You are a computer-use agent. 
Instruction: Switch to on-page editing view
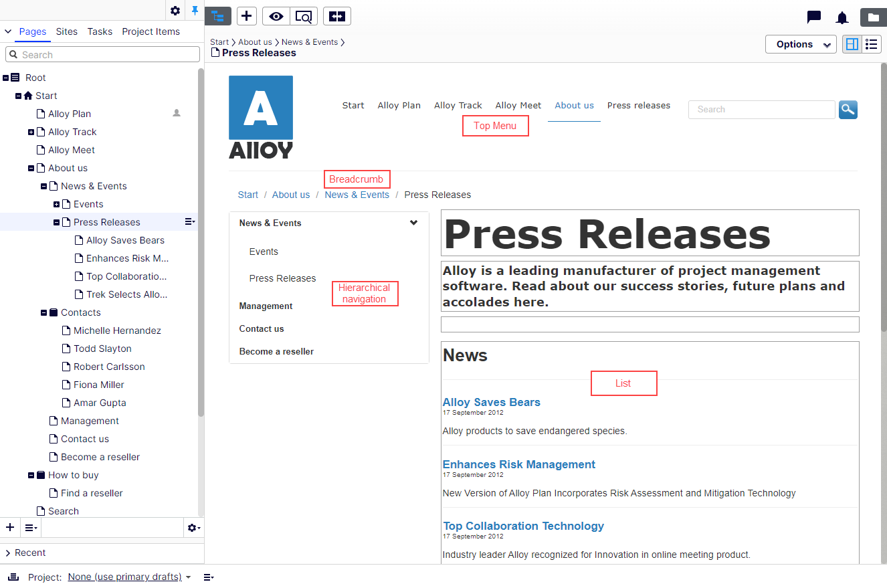click(852, 44)
